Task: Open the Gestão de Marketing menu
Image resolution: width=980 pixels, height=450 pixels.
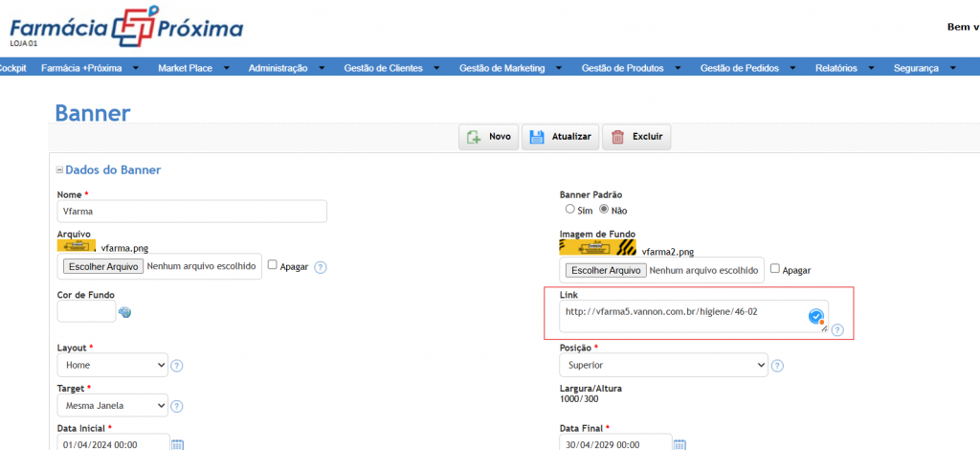Action: [x=510, y=68]
